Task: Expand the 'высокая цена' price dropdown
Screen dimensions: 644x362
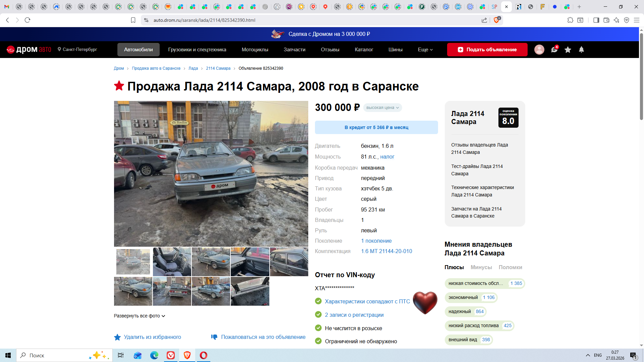Action: point(382,108)
